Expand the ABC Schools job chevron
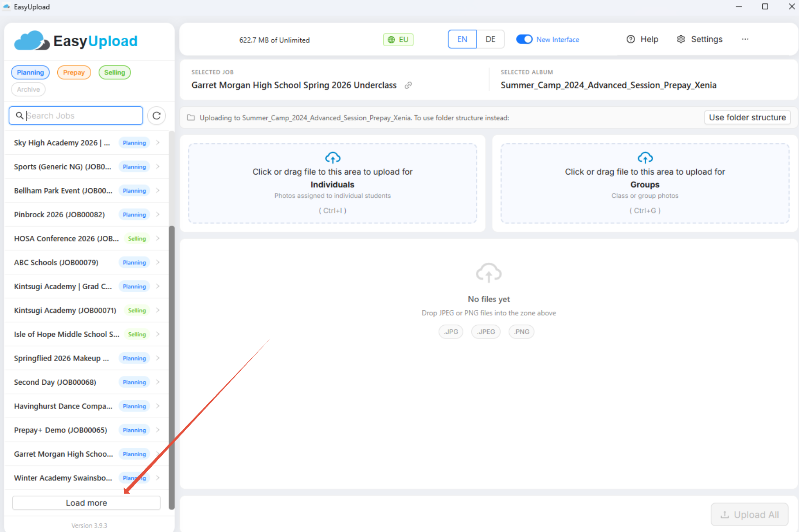 (x=158, y=262)
